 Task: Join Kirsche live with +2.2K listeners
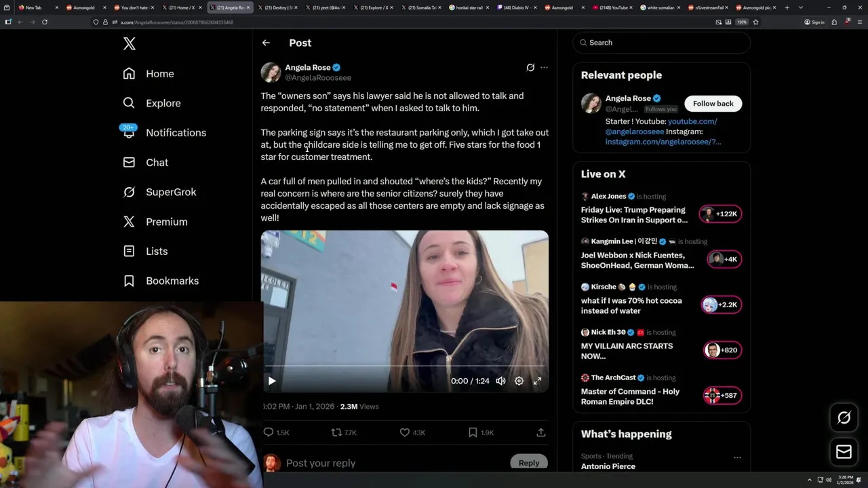point(722,304)
